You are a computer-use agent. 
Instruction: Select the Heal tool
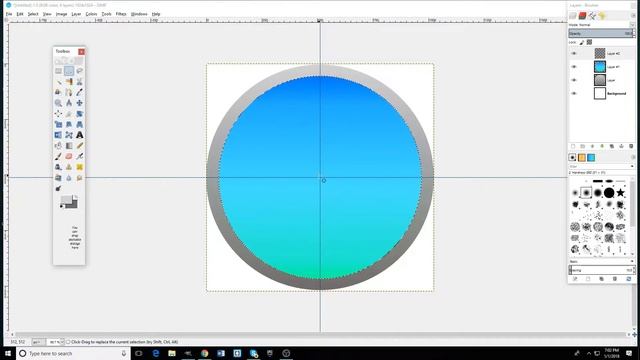pos(80,167)
